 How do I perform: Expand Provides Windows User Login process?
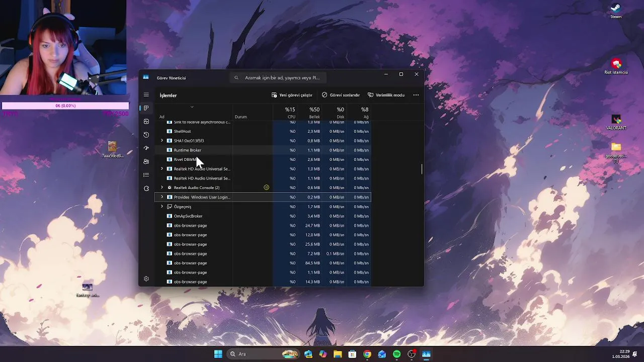click(162, 197)
